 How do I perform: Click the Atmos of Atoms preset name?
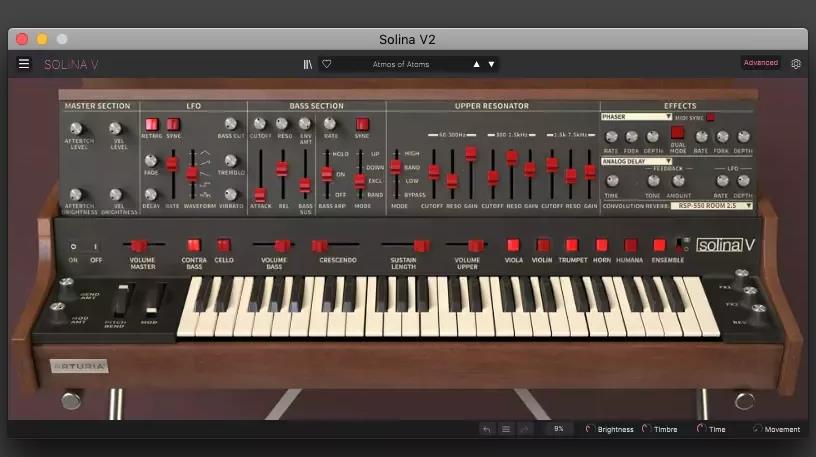point(401,64)
